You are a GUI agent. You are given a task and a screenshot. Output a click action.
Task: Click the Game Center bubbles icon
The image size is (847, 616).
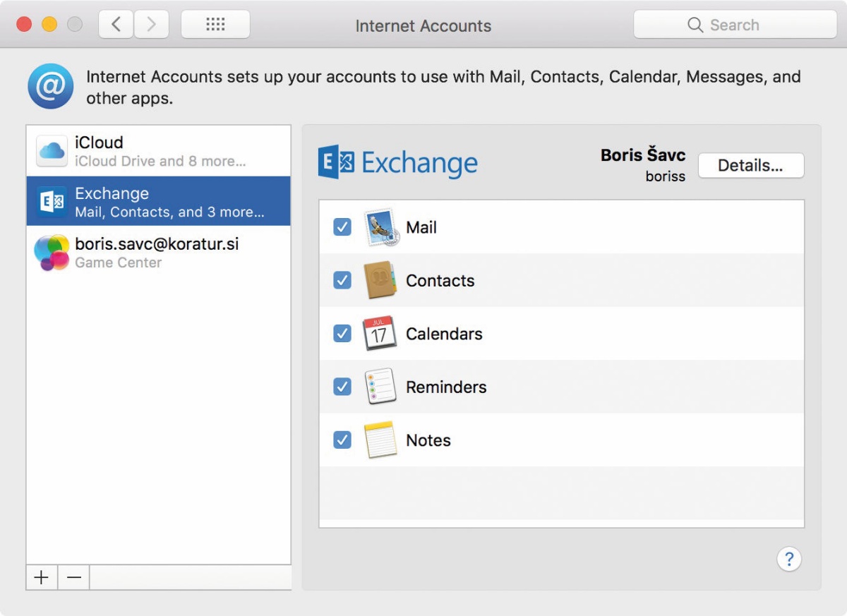coord(52,253)
